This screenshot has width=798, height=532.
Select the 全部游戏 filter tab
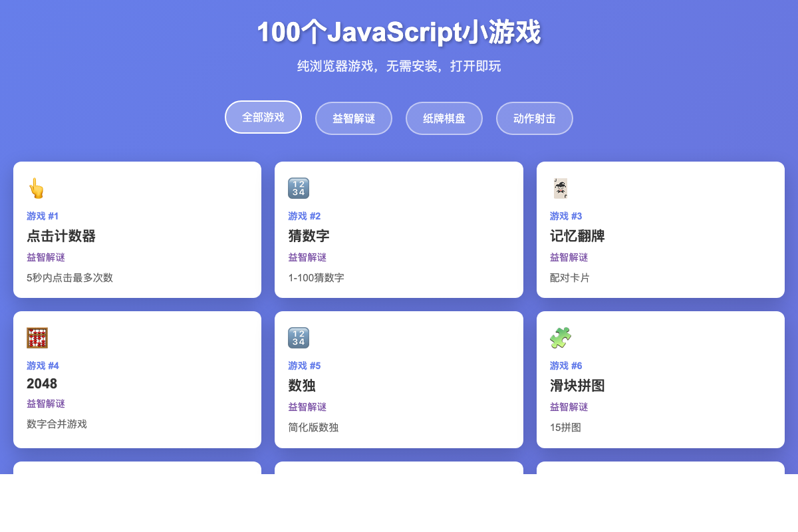(263, 117)
